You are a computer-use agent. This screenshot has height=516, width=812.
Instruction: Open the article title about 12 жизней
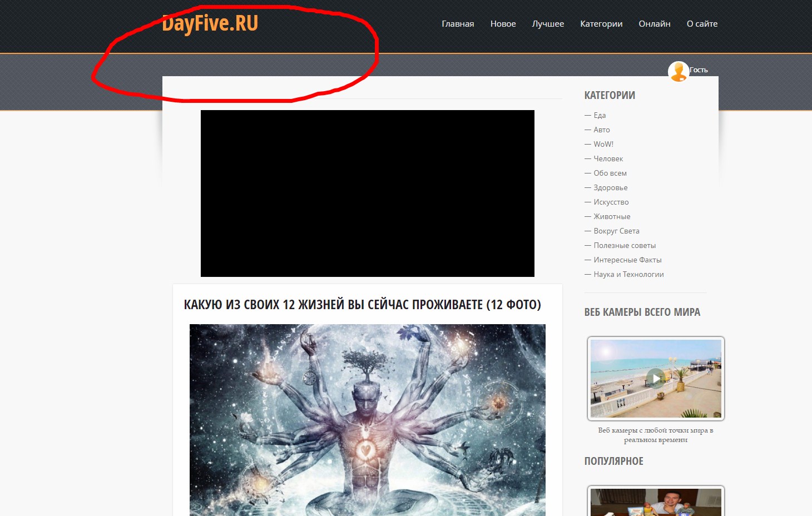pos(363,305)
